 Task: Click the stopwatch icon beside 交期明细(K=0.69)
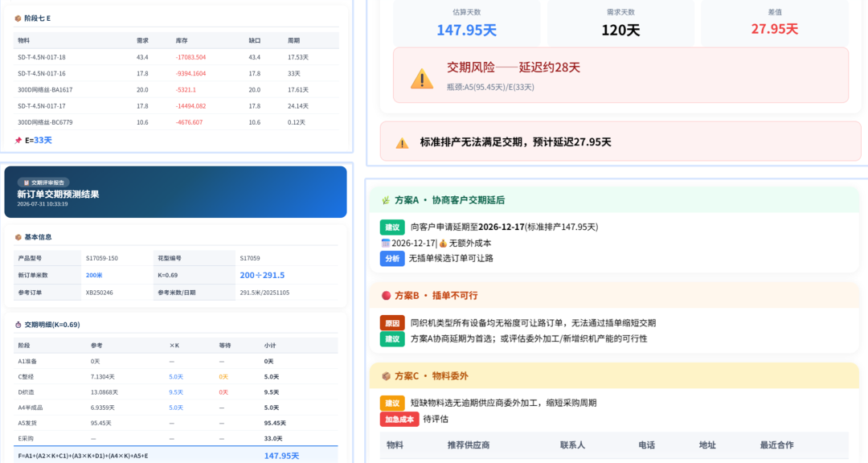18,325
